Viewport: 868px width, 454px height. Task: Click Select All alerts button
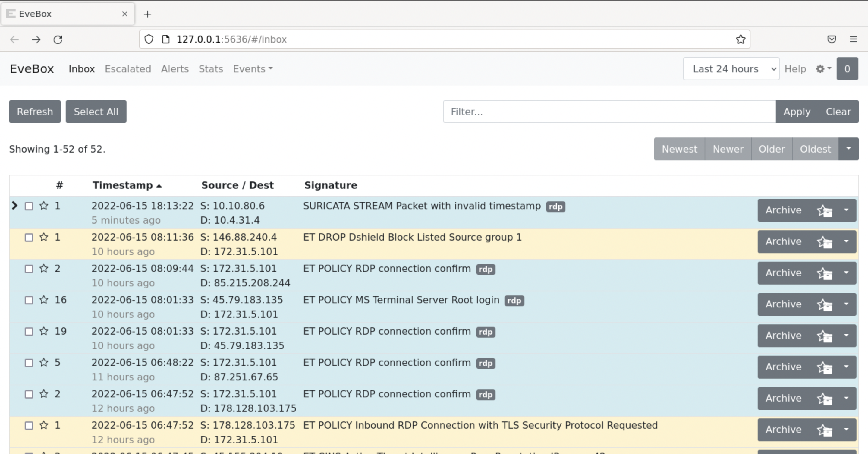click(96, 112)
